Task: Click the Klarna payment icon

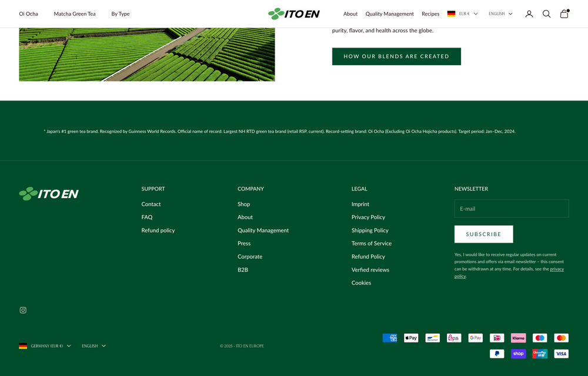Action: (518, 338)
